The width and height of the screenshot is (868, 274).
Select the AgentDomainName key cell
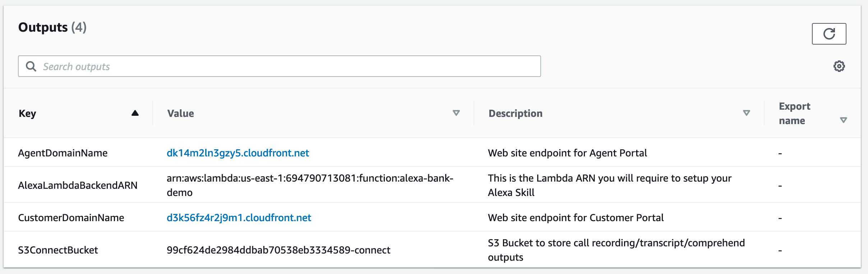click(x=63, y=153)
